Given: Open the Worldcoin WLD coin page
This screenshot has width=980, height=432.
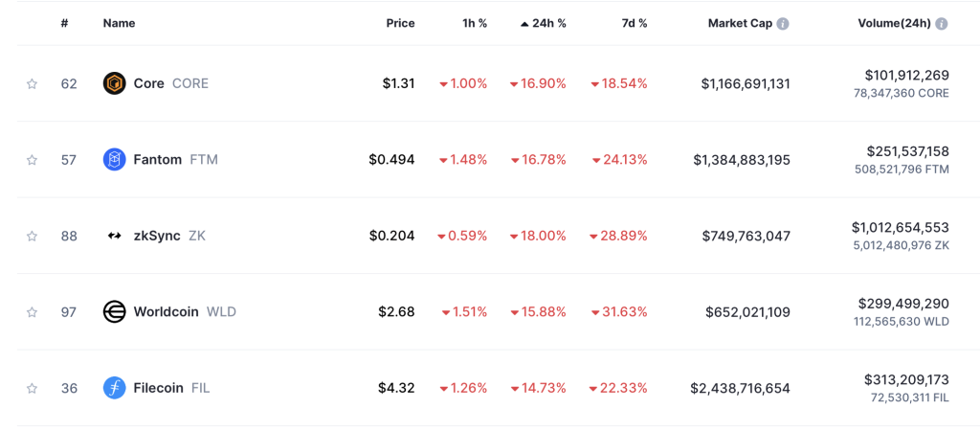Looking at the screenshot, I should click(185, 311).
